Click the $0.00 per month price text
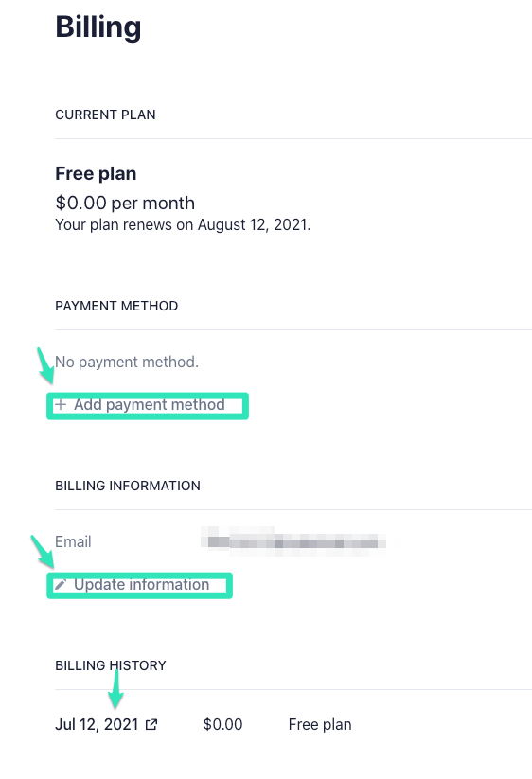This screenshot has width=532, height=779. 125,203
